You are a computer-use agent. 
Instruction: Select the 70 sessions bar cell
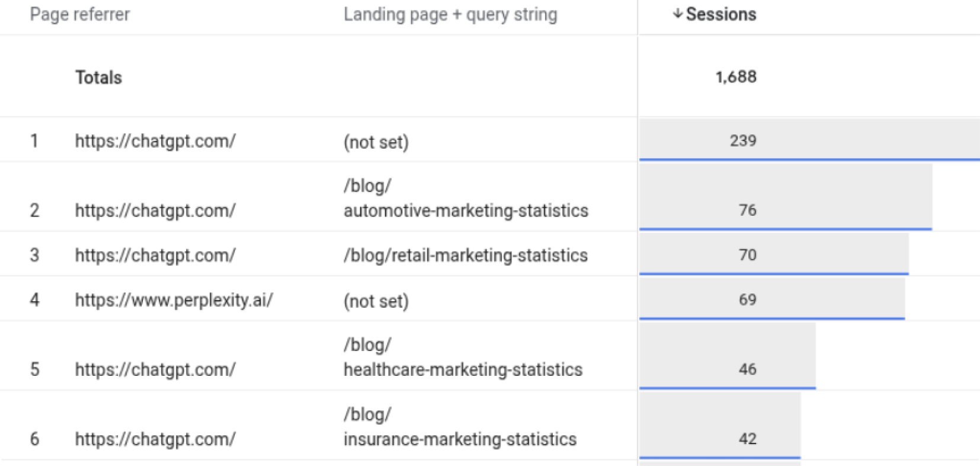point(774,254)
